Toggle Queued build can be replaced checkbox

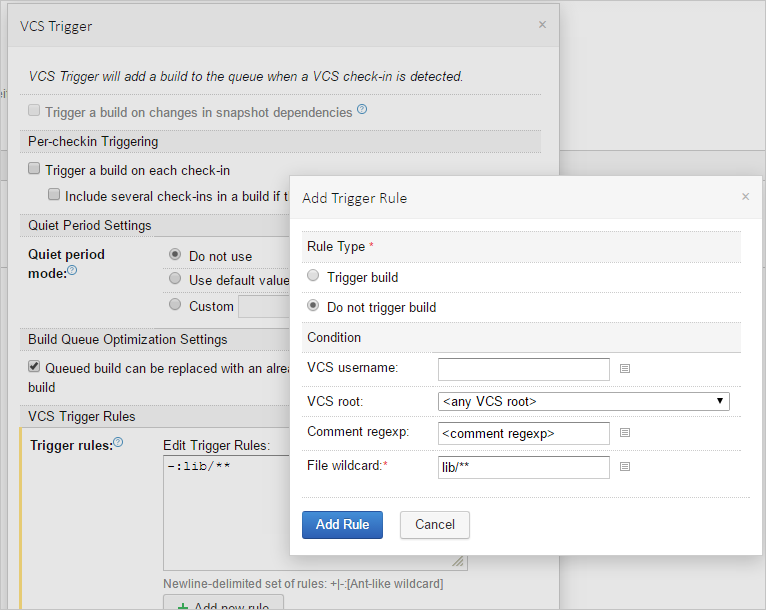(x=35, y=367)
